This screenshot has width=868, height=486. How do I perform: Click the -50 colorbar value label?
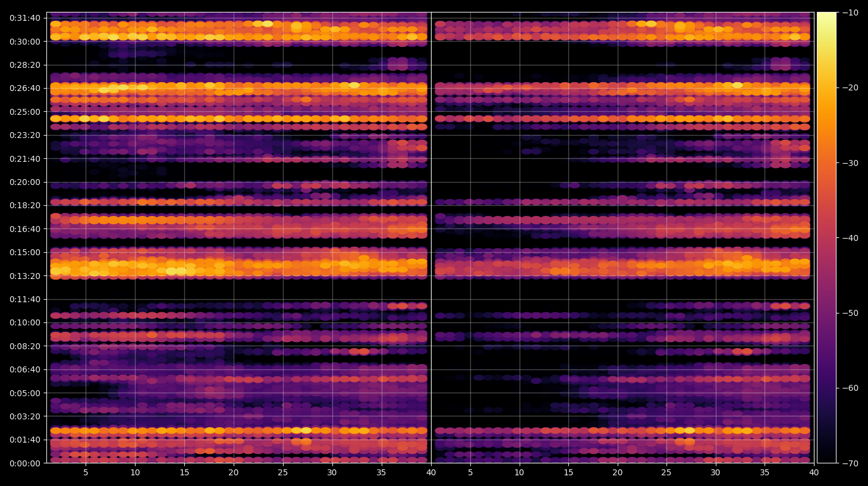pyautogui.click(x=850, y=313)
